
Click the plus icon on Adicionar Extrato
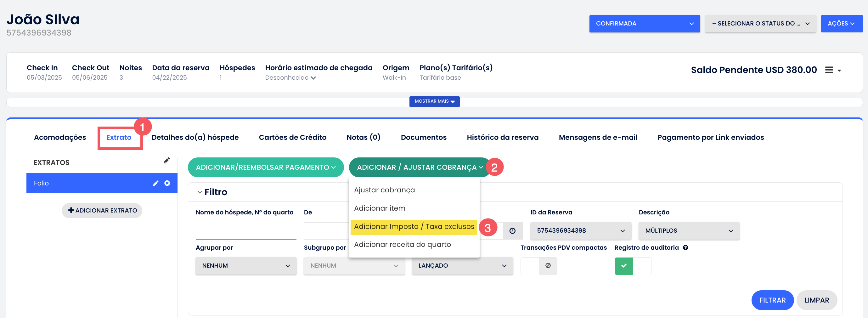point(71,210)
